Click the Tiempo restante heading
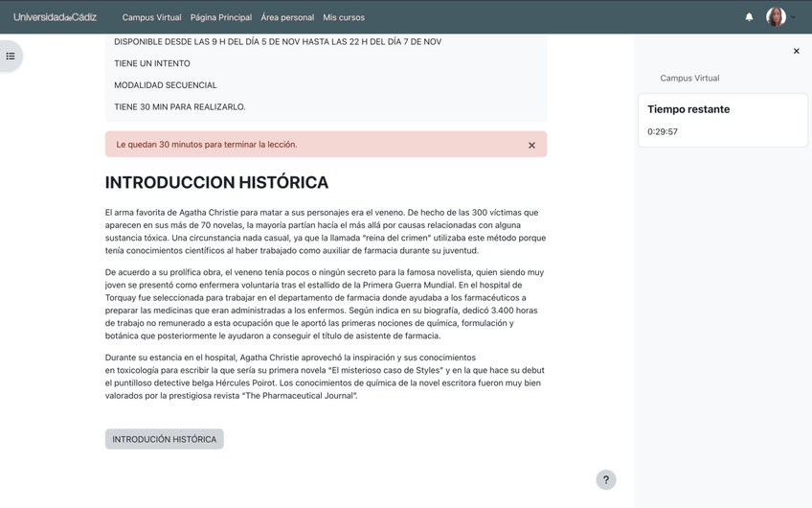 pos(688,109)
